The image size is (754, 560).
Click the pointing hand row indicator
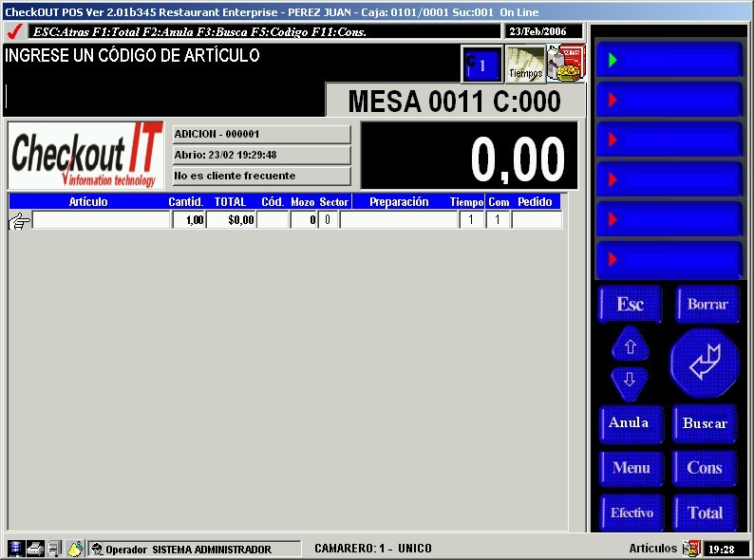(x=19, y=221)
